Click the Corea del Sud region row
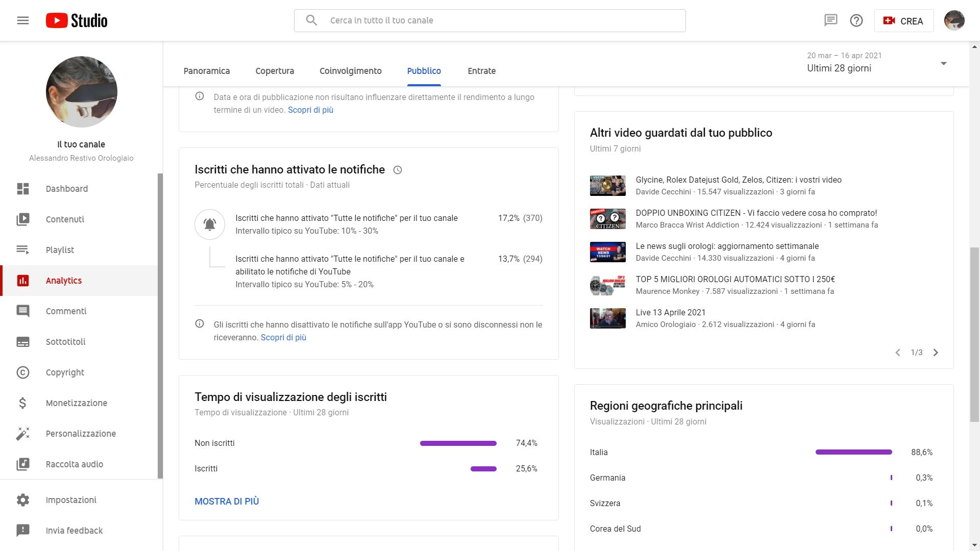 coord(761,529)
